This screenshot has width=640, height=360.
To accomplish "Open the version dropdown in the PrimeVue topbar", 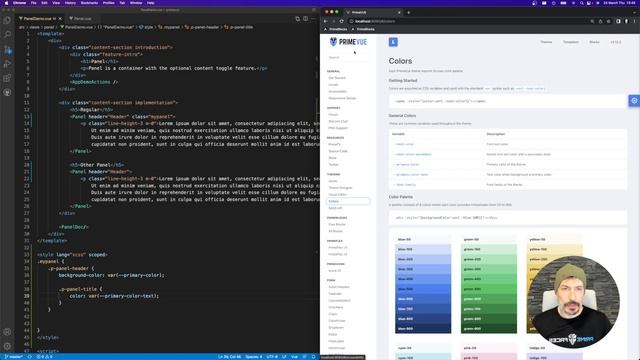I will 616,42.
